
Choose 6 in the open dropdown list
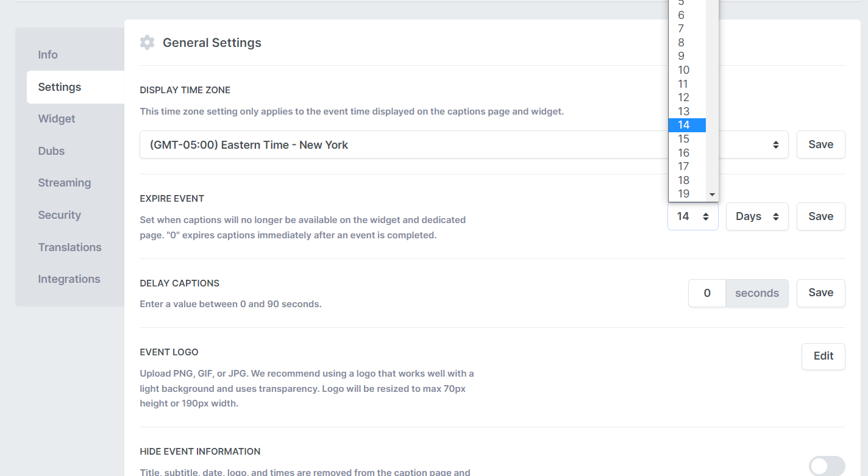pos(687,15)
